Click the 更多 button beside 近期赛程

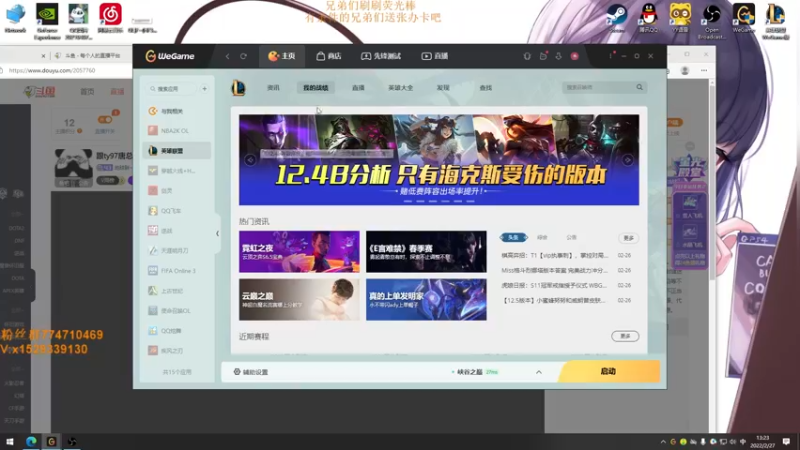[625, 336]
